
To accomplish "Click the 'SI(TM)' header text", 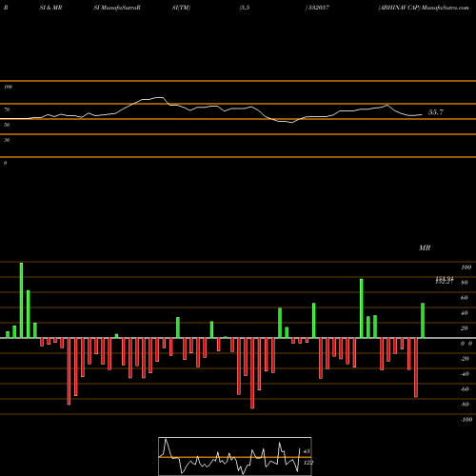I will [181, 8].
